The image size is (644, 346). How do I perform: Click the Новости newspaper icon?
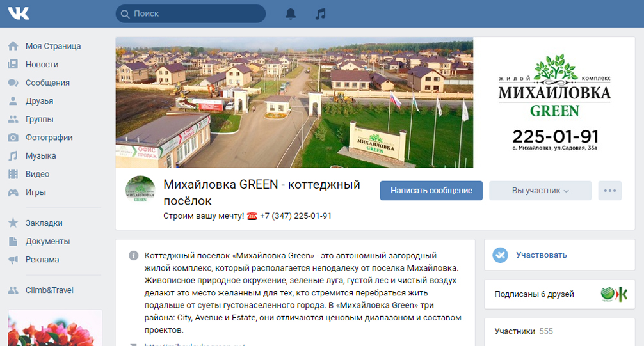(x=13, y=65)
